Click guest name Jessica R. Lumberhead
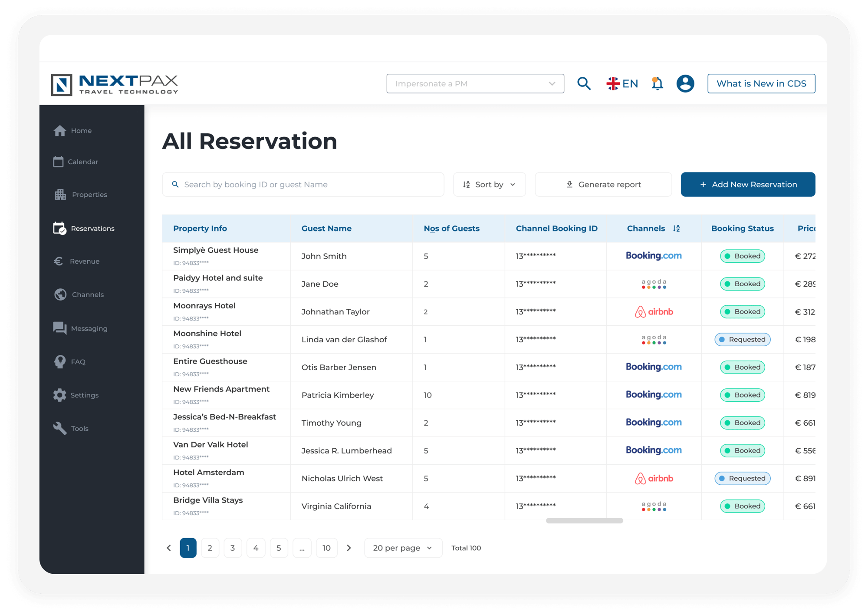The height and width of the screenshot is (615, 868). tap(346, 450)
